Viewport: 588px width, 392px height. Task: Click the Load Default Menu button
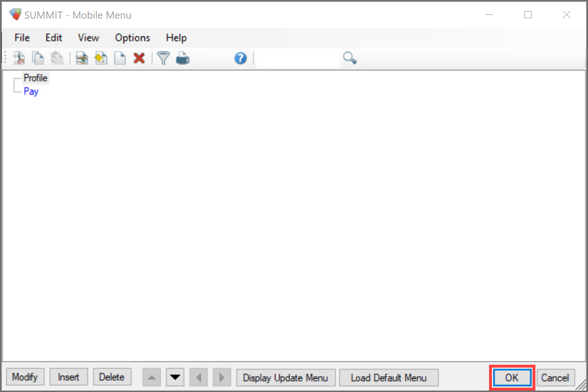tap(389, 378)
